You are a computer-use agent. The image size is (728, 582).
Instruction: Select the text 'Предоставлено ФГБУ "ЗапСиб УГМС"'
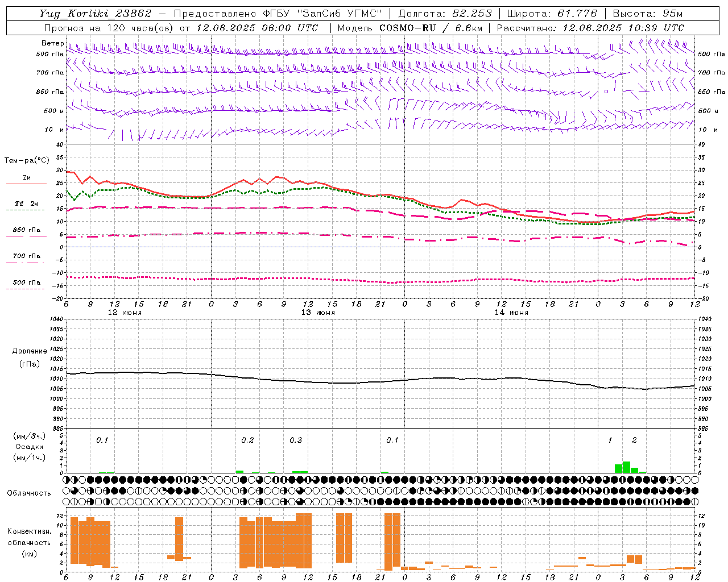278,14
